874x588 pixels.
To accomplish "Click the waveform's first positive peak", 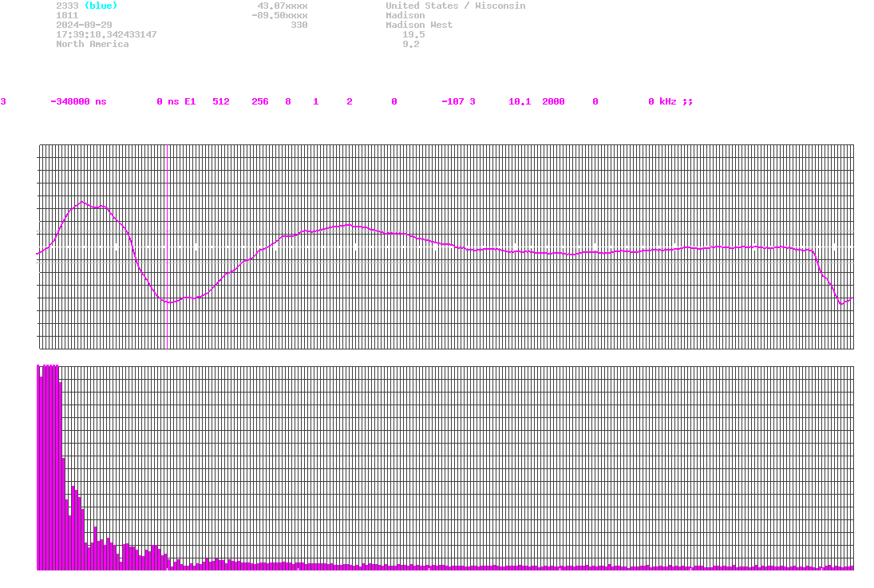I will tap(81, 202).
